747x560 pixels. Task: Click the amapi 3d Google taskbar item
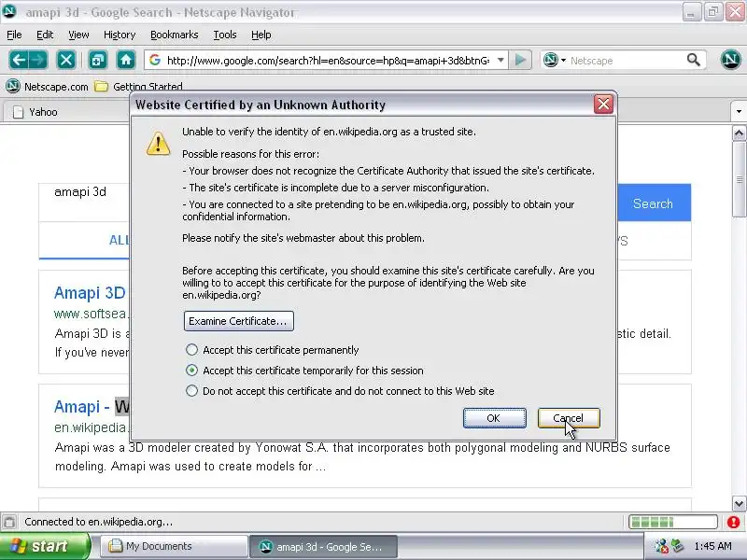click(x=323, y=546)
